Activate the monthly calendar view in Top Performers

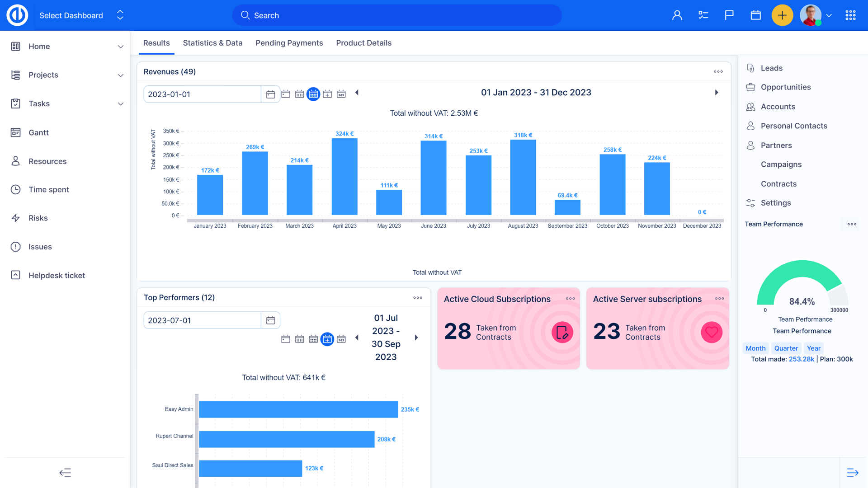pyautogui.click(x=313, y=339)
